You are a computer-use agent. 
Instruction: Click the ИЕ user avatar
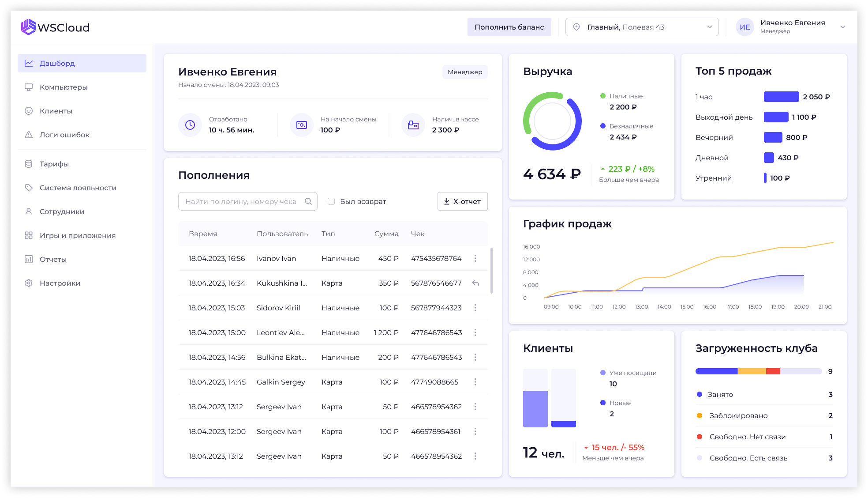pos(745,27)
